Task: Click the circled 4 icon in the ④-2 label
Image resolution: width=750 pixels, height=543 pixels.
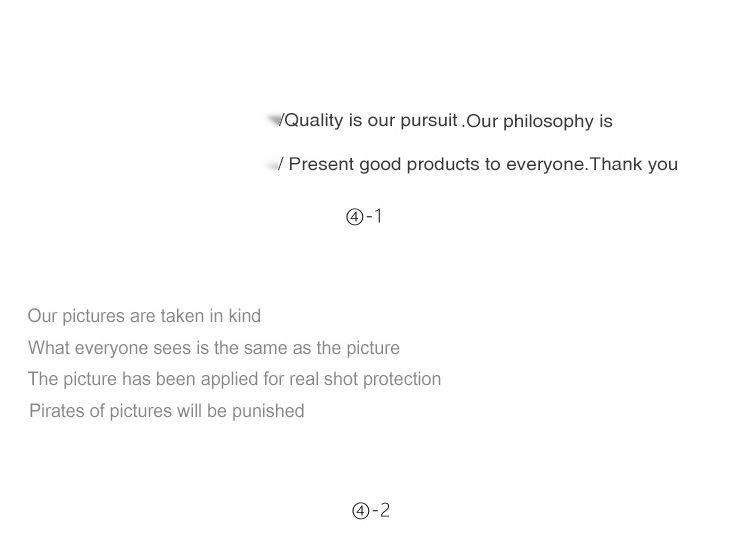Action: [360, 512]
